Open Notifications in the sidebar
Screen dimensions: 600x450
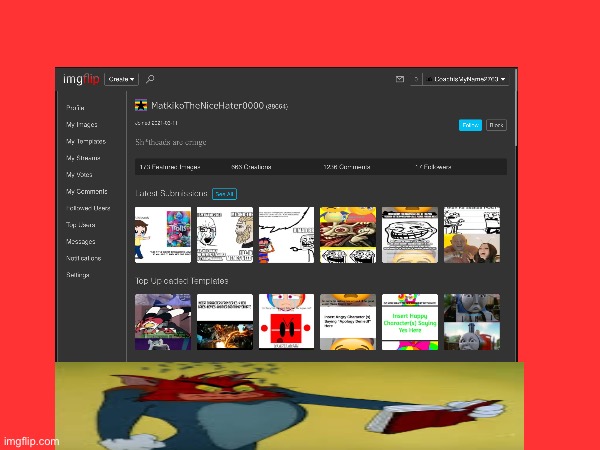83,258
